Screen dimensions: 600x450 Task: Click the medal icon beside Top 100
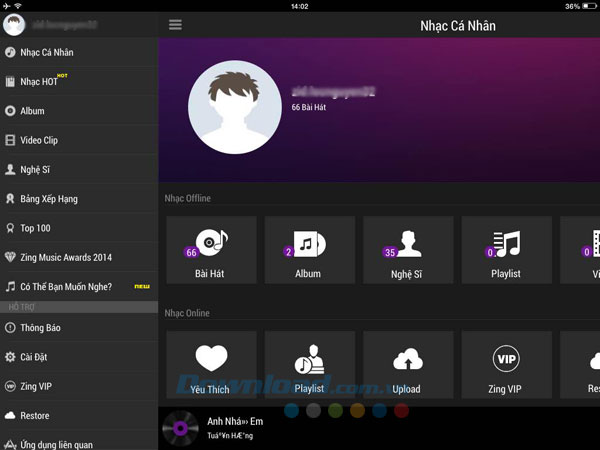click(10, 228)
